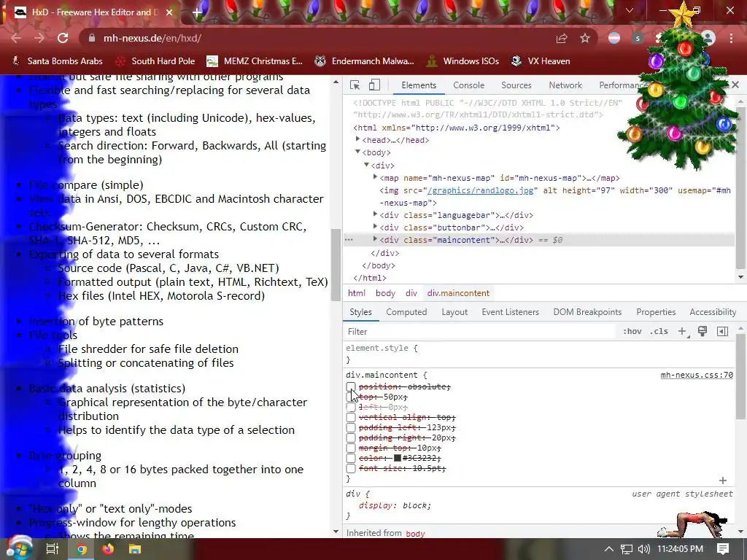Click the three dots beside maincontent node
This screenshot has width=747, height=560.
pos(349,240)
